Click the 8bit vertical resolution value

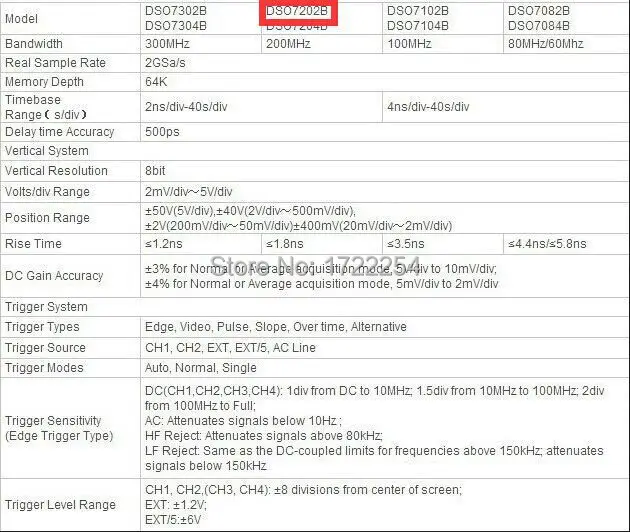155,171
